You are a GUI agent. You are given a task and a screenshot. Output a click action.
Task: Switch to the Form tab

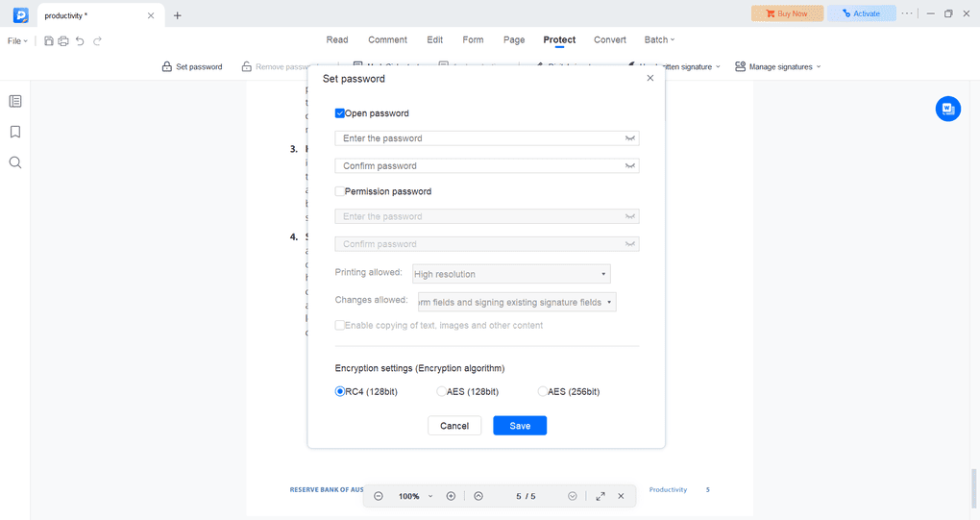click(x=473, y=40)
